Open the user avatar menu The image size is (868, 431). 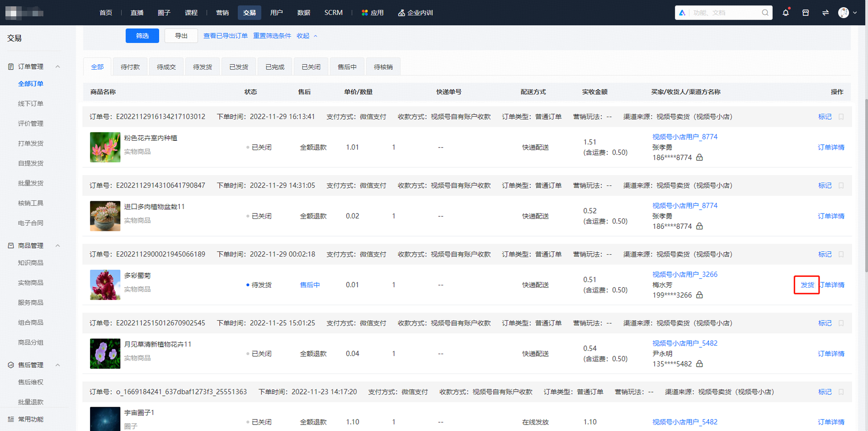(844, 13)
